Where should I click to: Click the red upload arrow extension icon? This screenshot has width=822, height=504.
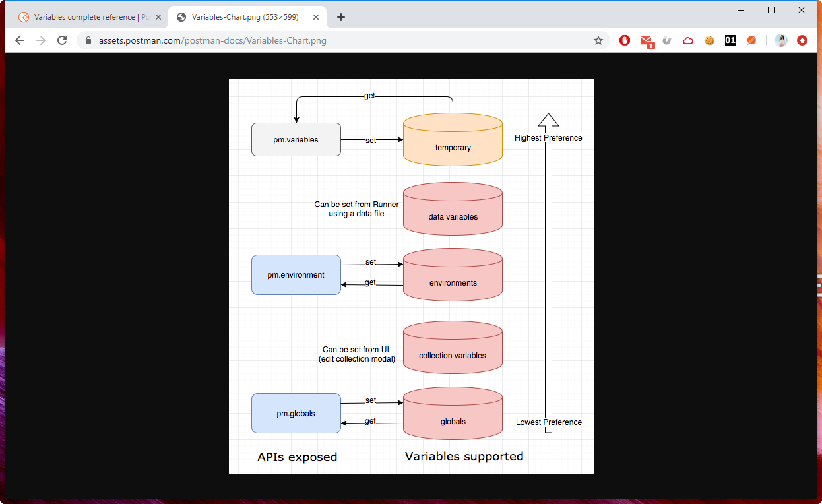tap(802, 40)
